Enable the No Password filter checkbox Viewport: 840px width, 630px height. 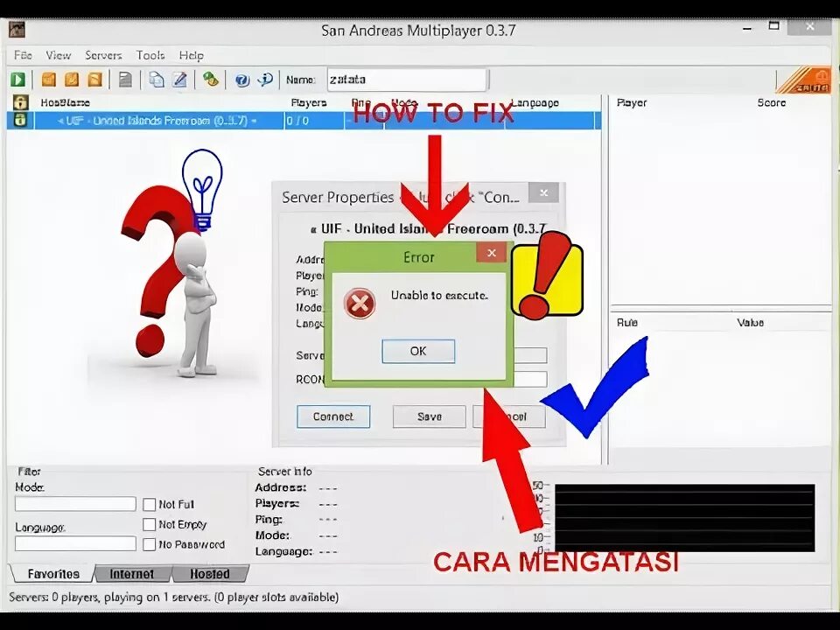coord(150,544)
